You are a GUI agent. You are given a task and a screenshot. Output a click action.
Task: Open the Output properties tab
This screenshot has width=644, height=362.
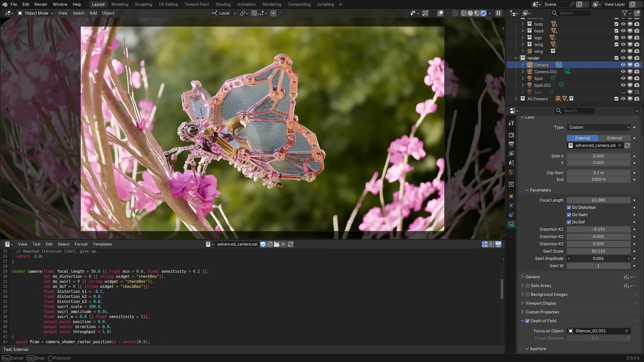[x=511, y=144]
